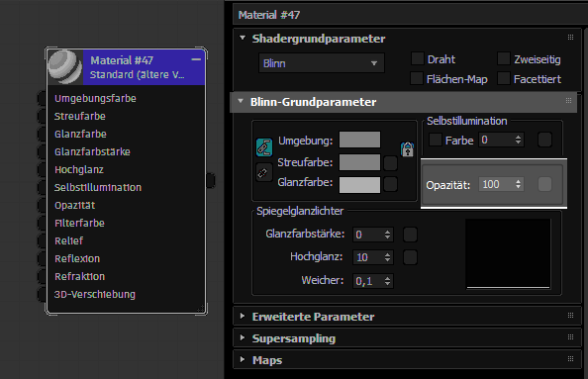588x379 pixels.
Task: Click the Material #47 sphere preview thumbnail
Action: [x=65, y=67]
